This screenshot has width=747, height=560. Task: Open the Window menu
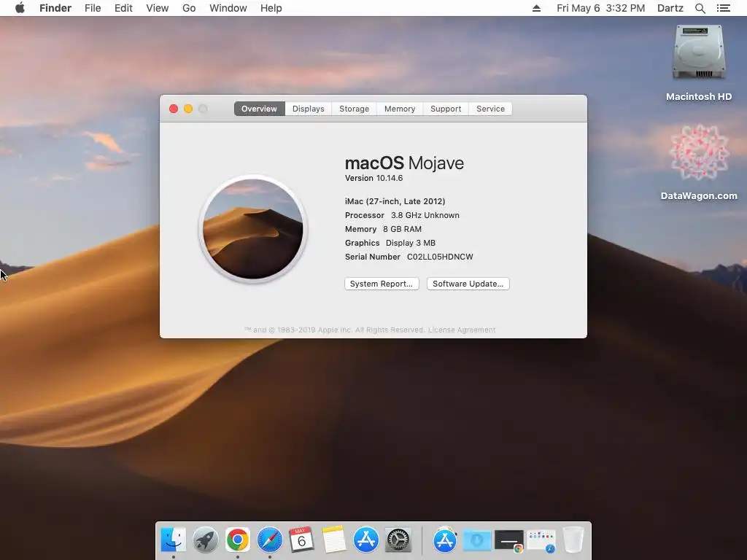[228, 8]
